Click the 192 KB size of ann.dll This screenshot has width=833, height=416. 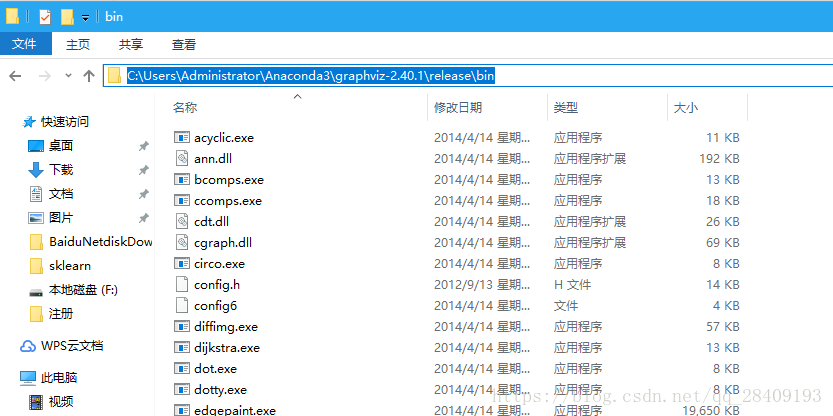(719, 159)
